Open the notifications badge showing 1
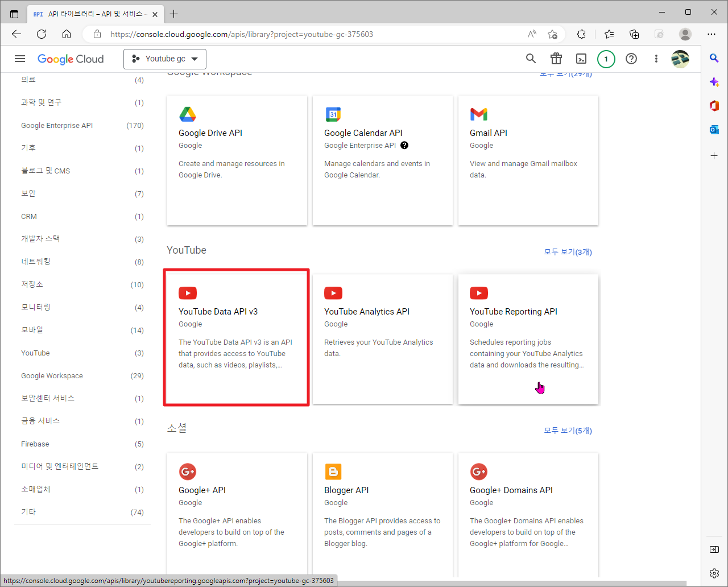The width and height of the screenshot is (728, 587). click(606, 59)
